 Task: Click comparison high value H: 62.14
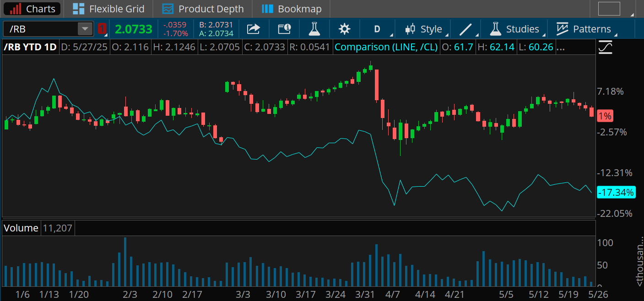pos(496,47)
